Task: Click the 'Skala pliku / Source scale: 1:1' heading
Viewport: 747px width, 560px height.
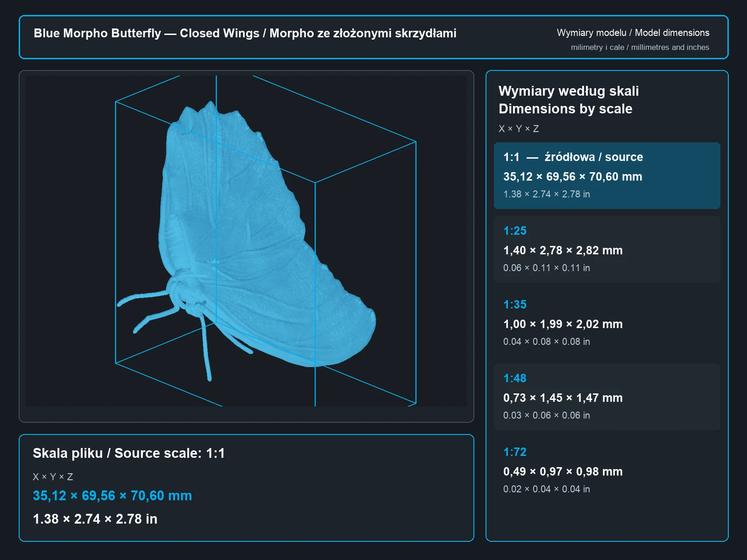Action: [129, 453]
